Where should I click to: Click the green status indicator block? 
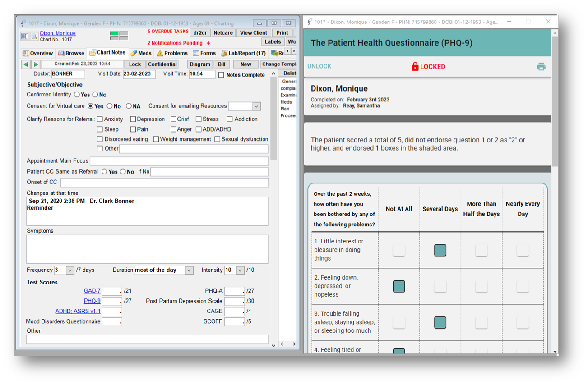click(114, 33)
